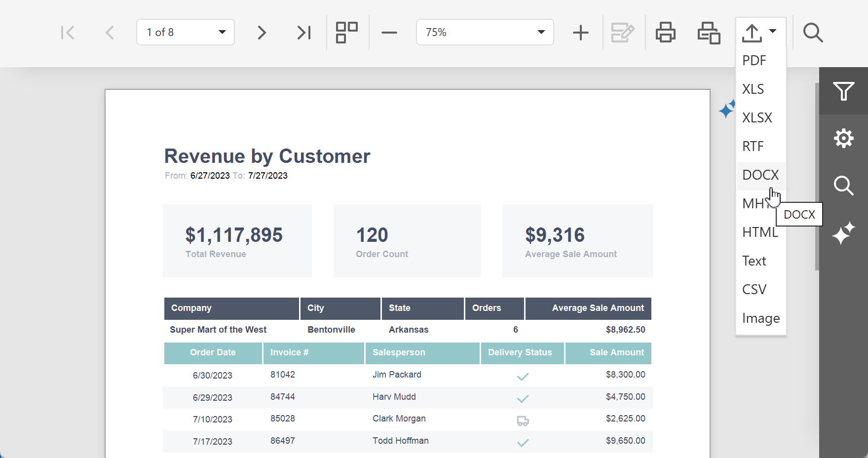This screenshot has width=868, height=458.
Task: Click the $1,117,895 total revenue value
Action: [x=234, y=235]
